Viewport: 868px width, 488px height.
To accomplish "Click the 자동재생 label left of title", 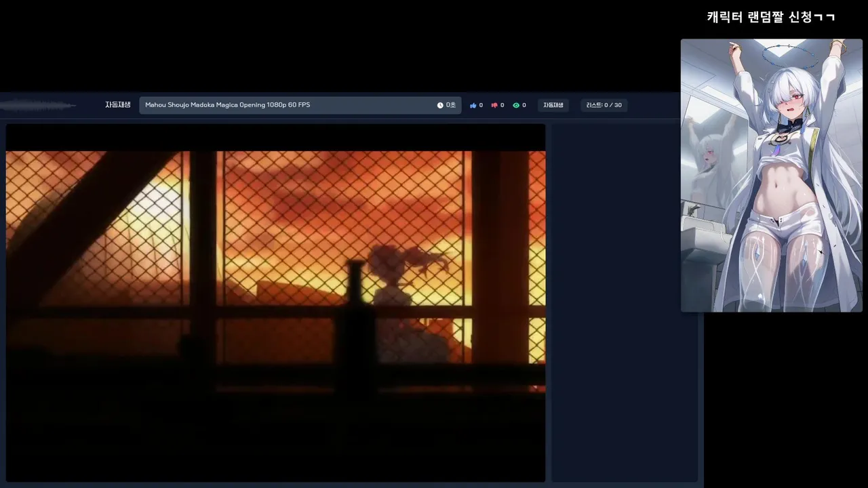I will (x=118, y=105).
